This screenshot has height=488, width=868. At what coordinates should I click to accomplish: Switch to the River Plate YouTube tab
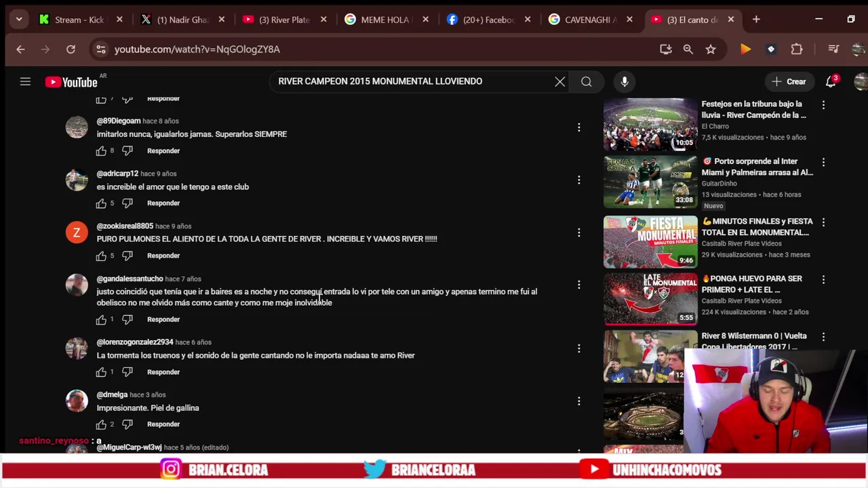(284, 20)
